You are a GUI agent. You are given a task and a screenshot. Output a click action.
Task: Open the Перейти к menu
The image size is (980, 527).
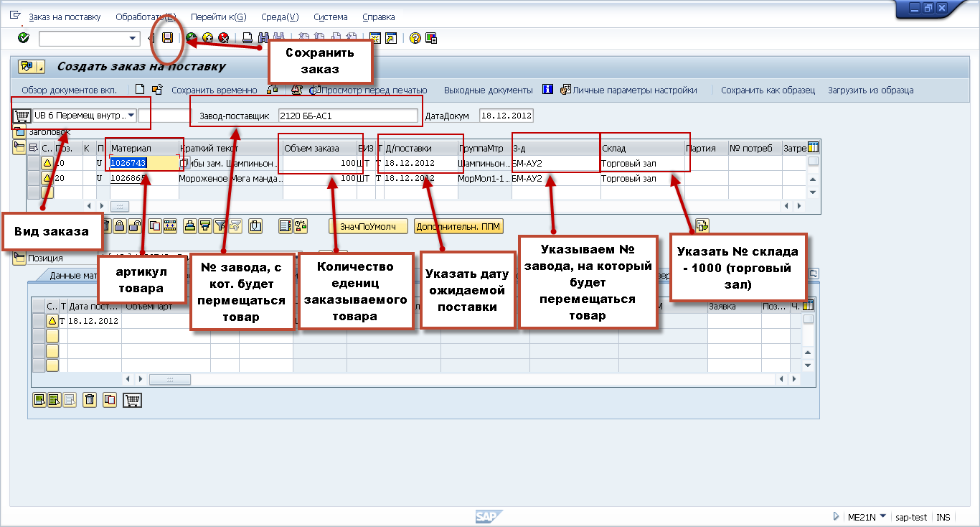click(218, 17)
